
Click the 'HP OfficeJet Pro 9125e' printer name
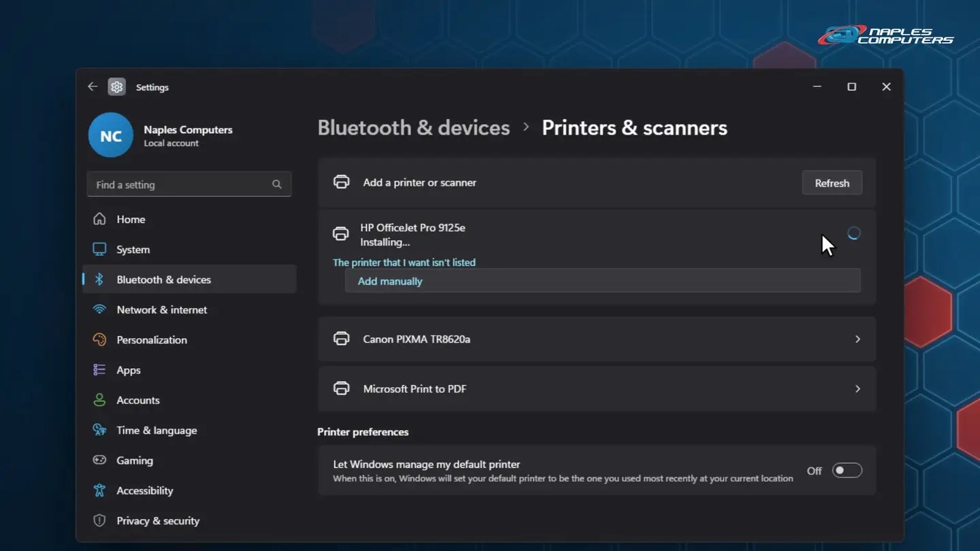point(412,228)
